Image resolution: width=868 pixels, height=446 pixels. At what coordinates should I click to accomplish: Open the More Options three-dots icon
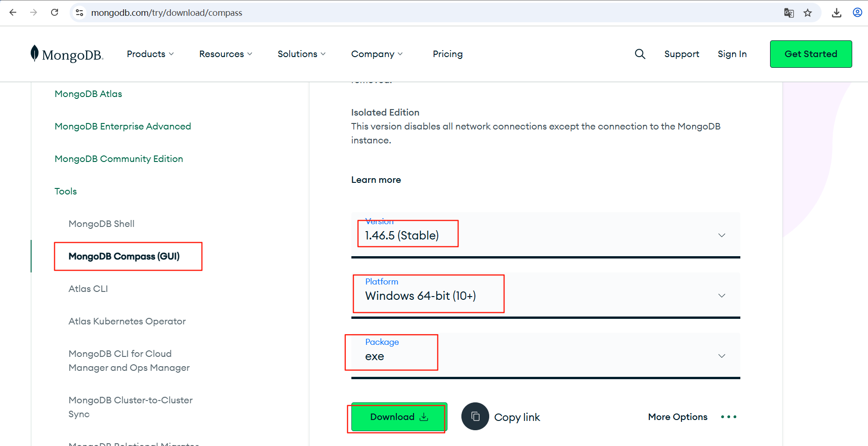click(729, 417)
